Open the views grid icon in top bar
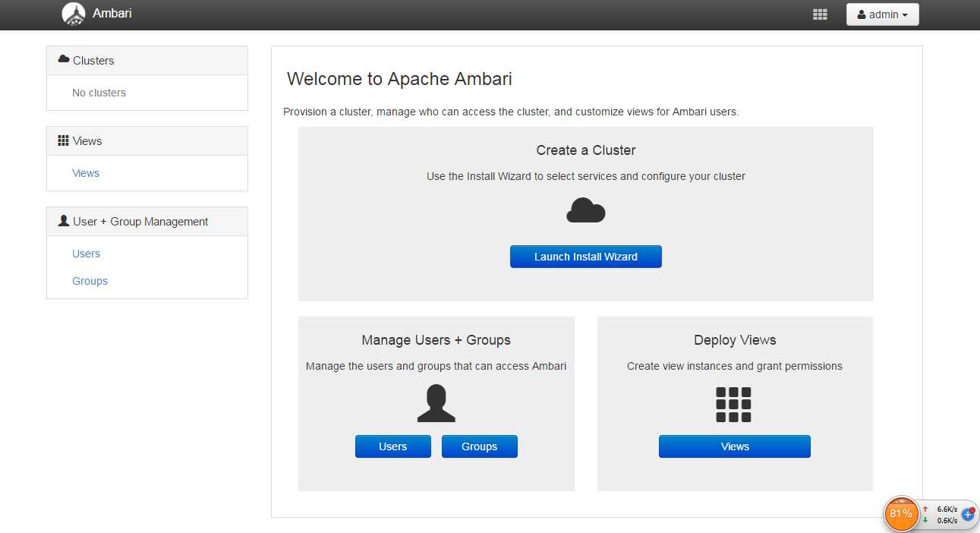This screenshot has width=980, height=533. click(x=820, y=14)
